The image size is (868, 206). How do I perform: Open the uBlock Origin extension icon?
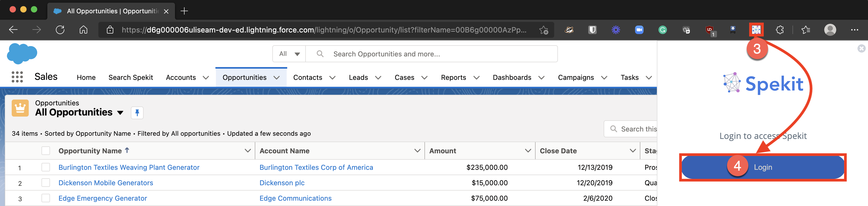[x=710, y=30]
